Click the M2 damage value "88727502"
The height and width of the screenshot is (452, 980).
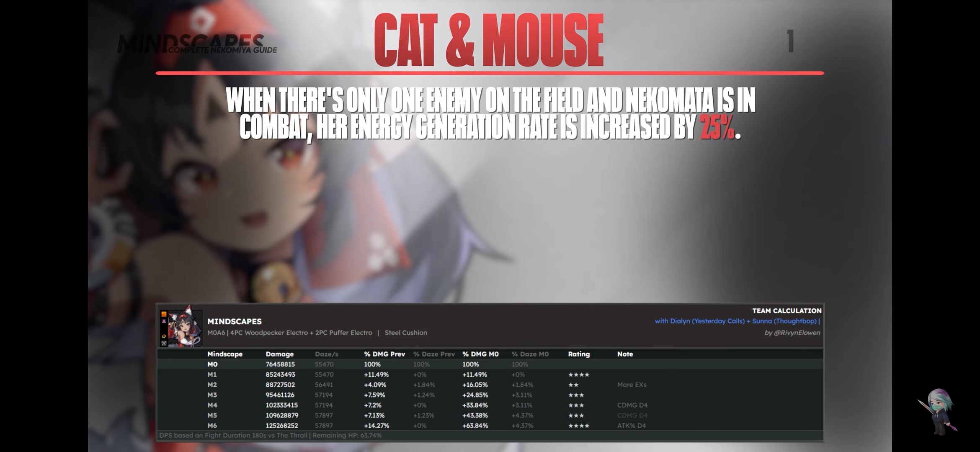click(x=280, y=385)
